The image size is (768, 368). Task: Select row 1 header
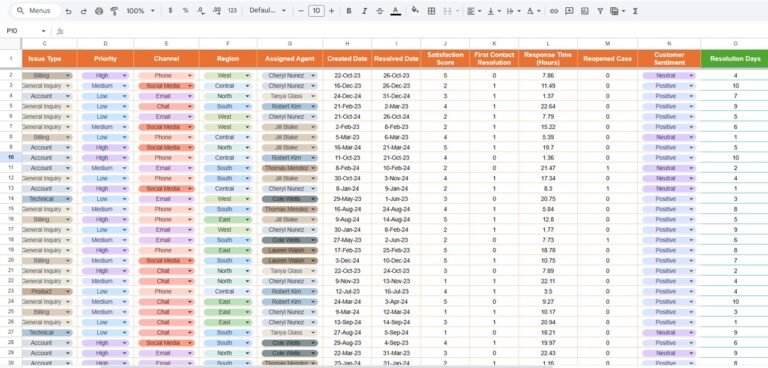point(11,58)
